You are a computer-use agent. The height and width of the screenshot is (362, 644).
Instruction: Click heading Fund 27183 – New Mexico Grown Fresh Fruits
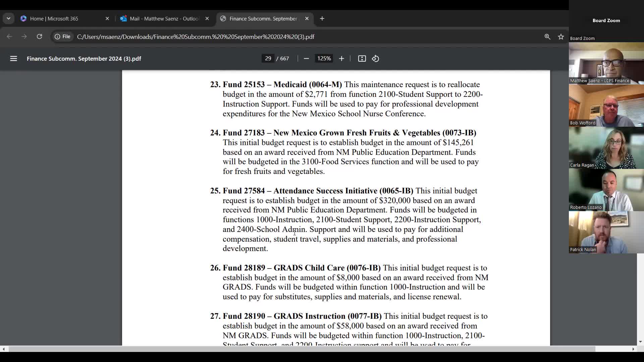pos(350,133)
